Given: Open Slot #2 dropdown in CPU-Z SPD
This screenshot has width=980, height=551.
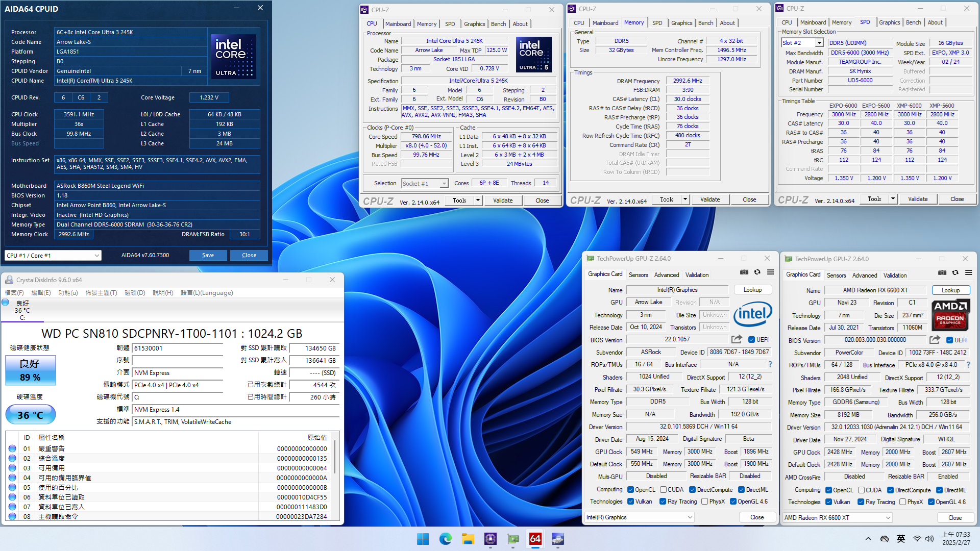Looking at the screenshot, I should click(802, 43).
